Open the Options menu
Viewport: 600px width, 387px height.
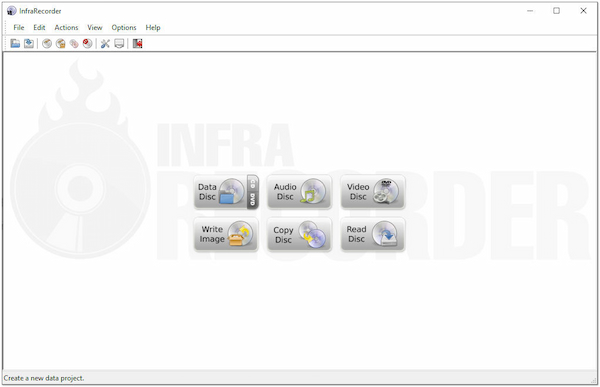124,28
